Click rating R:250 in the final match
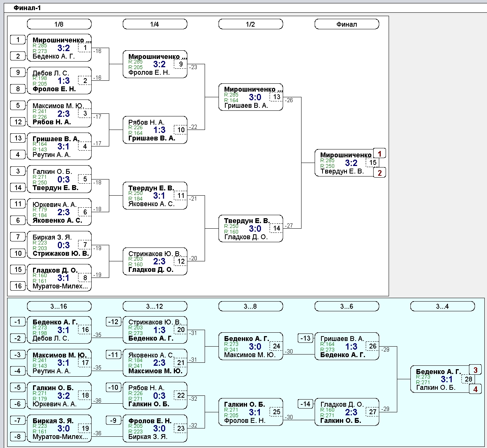 [x=327, y=166]
